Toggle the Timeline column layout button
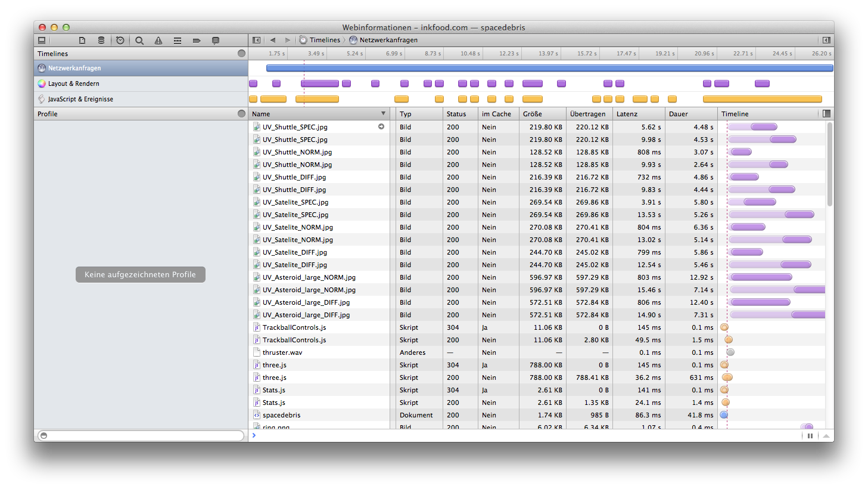The height and width of the screenshot is (489, 868). tap(826, 113)
